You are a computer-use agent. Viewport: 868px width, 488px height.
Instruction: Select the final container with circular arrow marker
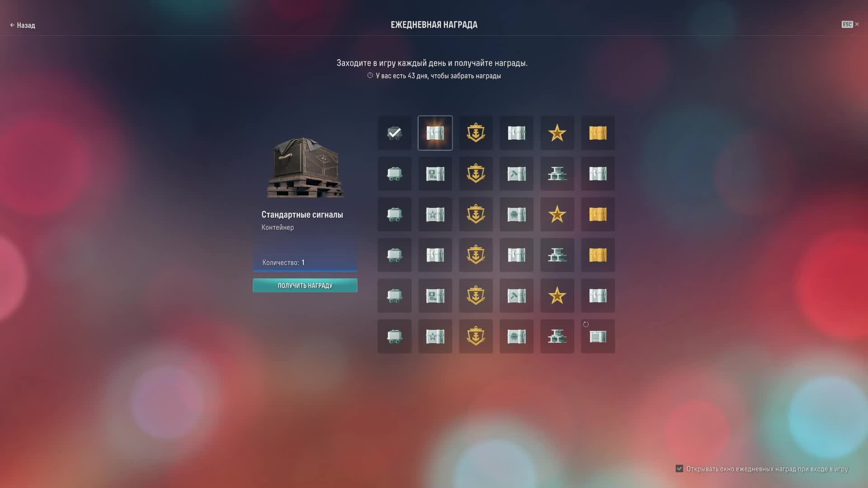click(x=598, y=336)
